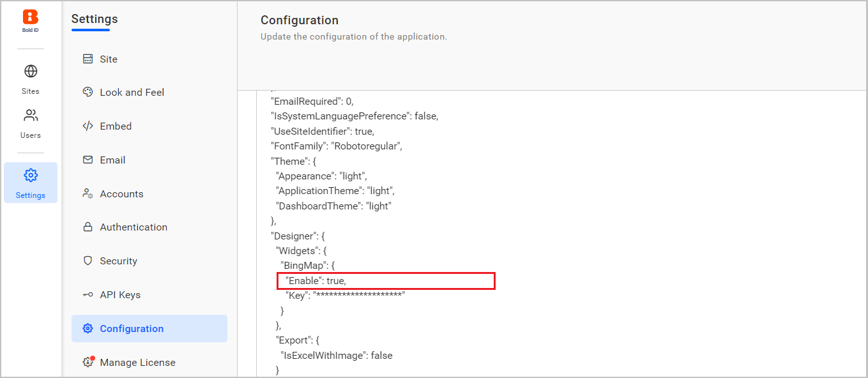Click the Site settings icon
The width and height of the screenshot is (868, 378).
(87, 58)
